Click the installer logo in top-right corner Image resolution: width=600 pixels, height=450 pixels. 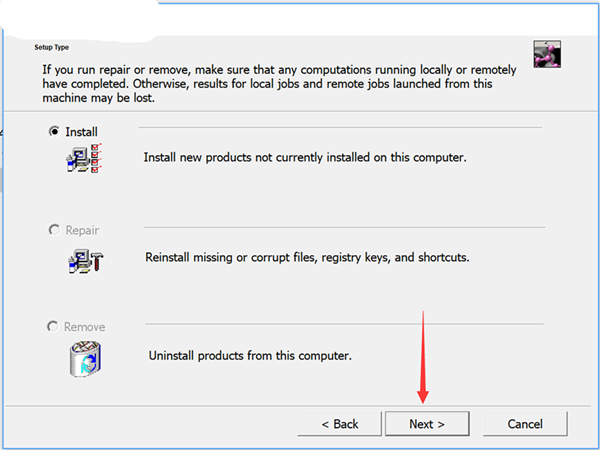click(x=547, y=54)
